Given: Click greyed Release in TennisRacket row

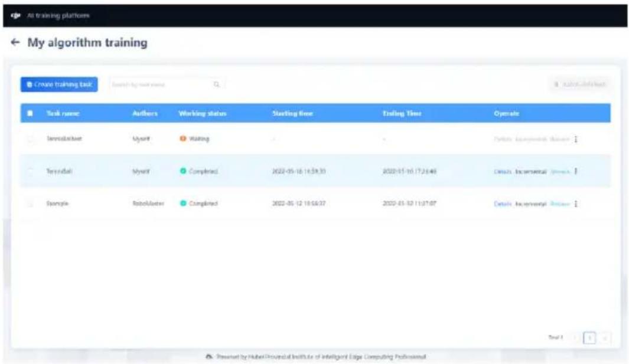Looking at the screenshot, I should [x=560, y=139].
